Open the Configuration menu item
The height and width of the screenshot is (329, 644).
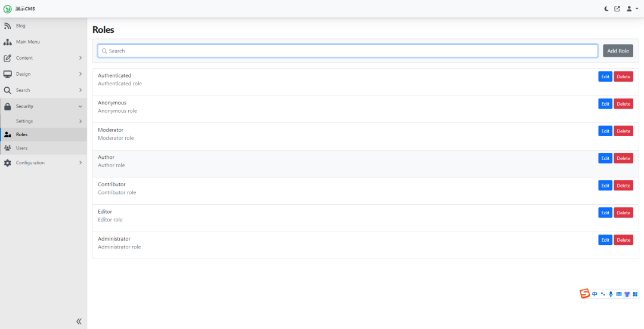[30, 163]
